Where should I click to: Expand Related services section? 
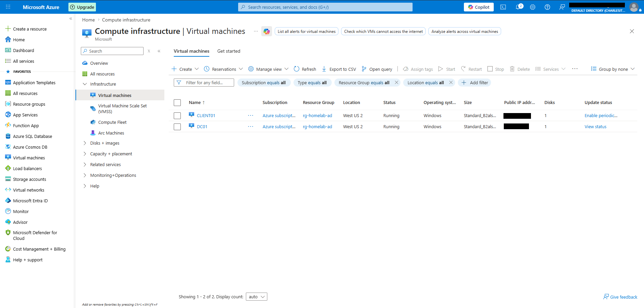click(x=85, y=164)
